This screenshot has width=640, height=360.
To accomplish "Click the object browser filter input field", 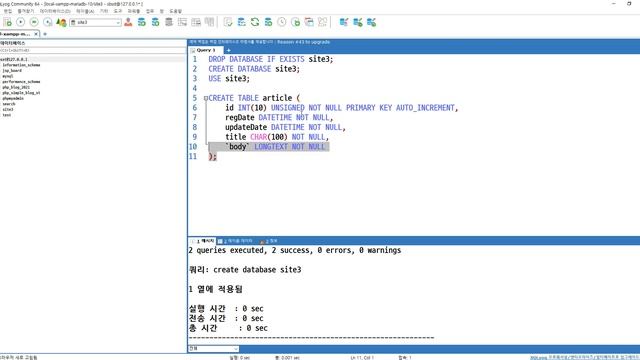I will (x=93, y=50).
